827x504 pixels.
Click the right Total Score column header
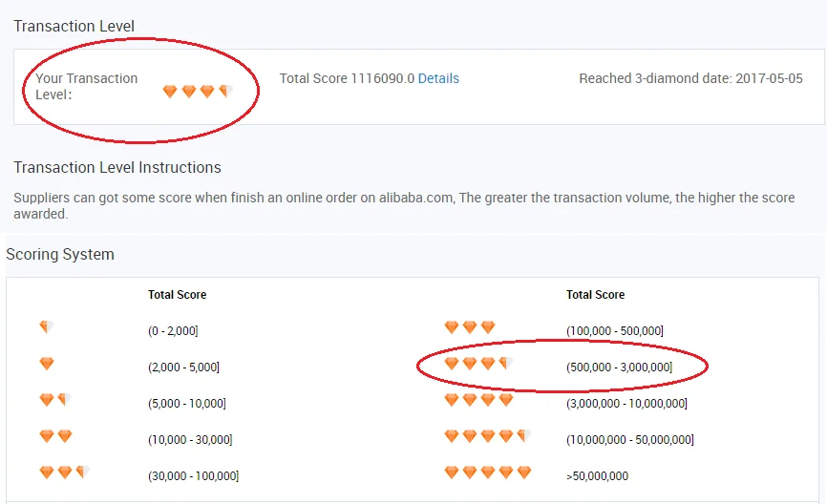(x=595, y=295)
